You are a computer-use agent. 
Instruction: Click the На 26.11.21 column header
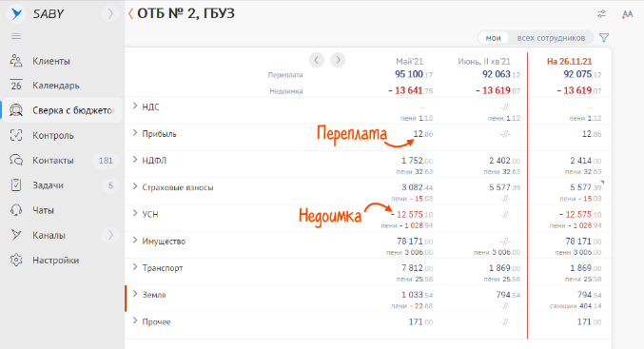coord(569,62)
